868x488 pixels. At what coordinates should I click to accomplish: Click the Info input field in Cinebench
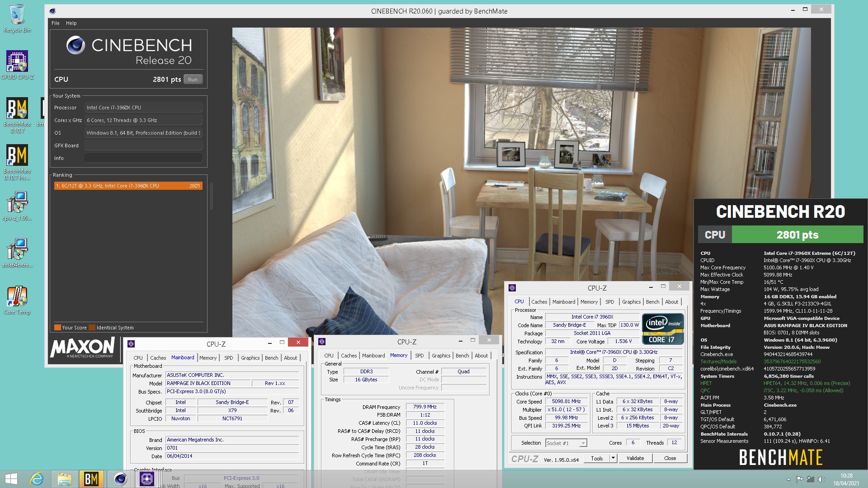pyautogui.click(x=143, y=158)
